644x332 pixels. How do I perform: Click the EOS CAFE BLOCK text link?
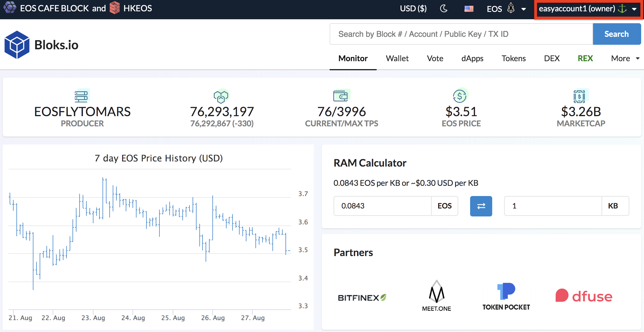[54, 8]
